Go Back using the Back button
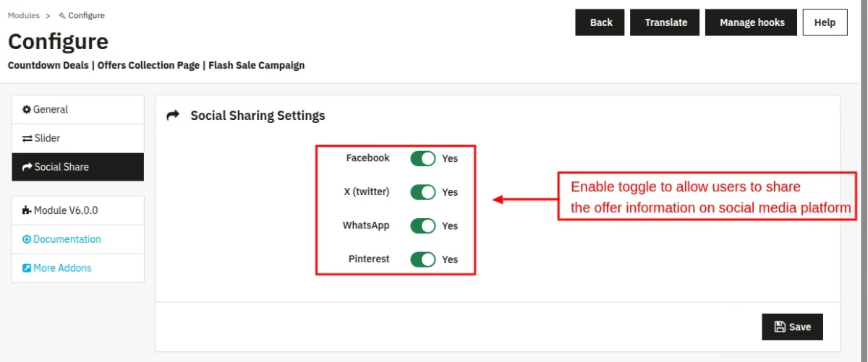The width and height of the screenshot is (868, 362). (600, 22)
